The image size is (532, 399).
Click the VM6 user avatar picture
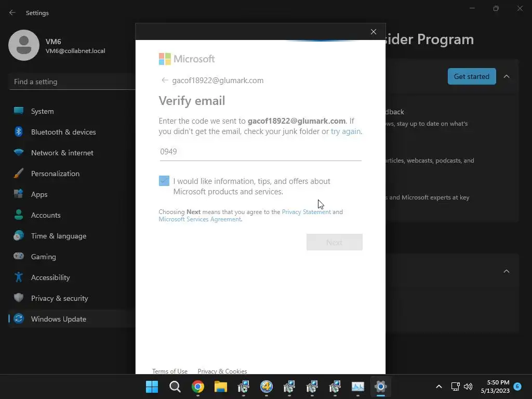pos(24,45)
